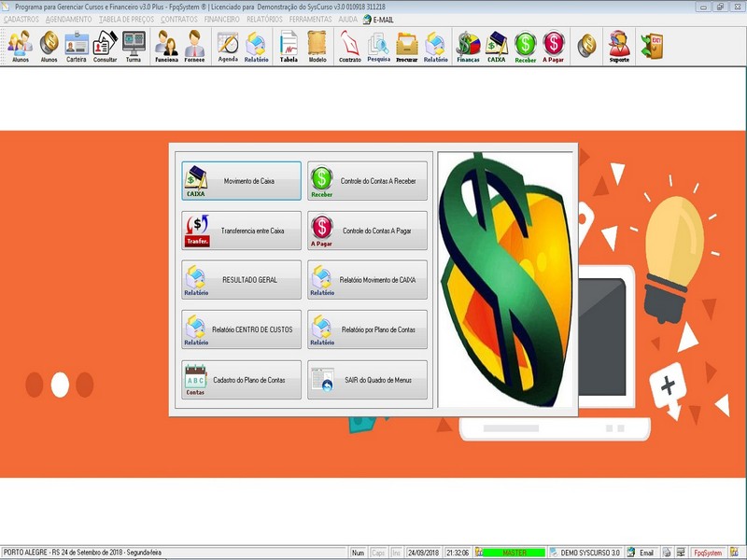Click the network computer icon in status bar
The width and height of the screenshot is (747, 560).
[x=681, y=553]
